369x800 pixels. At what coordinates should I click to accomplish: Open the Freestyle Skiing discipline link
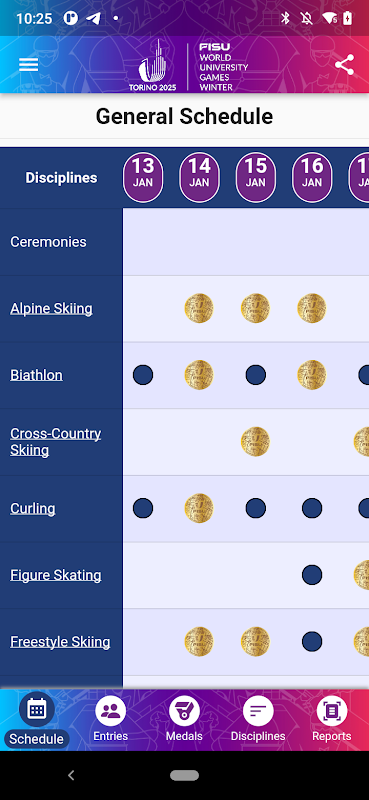60,641
